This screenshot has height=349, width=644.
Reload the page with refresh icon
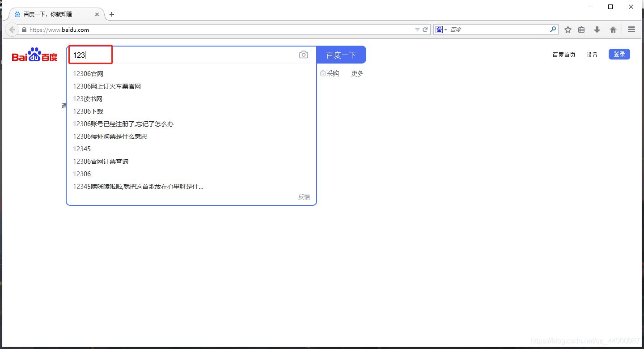click(425, 30)
